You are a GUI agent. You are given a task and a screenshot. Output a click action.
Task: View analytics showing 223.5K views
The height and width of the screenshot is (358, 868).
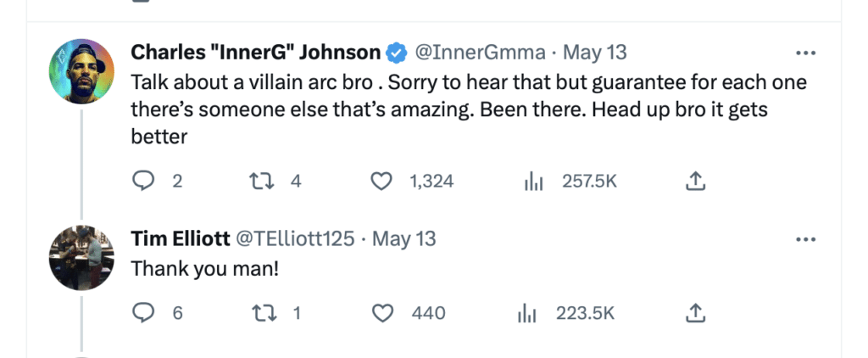click(x=527, y=313)
